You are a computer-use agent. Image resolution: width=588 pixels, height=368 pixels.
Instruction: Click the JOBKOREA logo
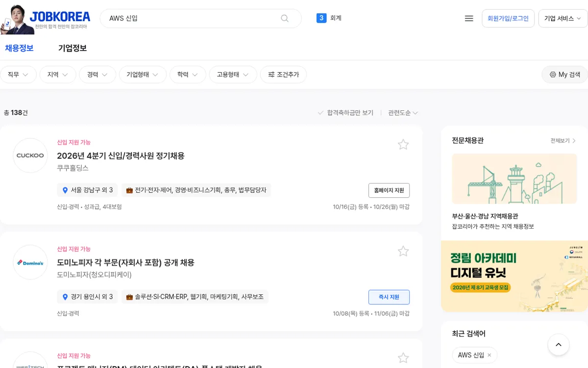click(60, 17)
